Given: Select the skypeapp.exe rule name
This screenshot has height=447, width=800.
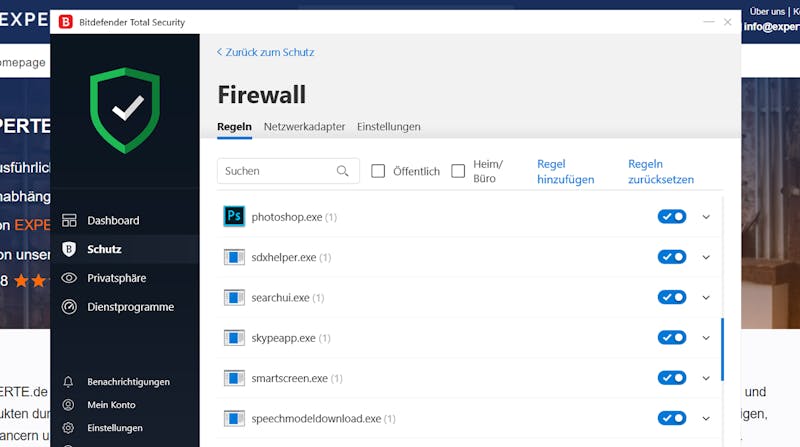Looking at the screenshot, I should point(283,338).
